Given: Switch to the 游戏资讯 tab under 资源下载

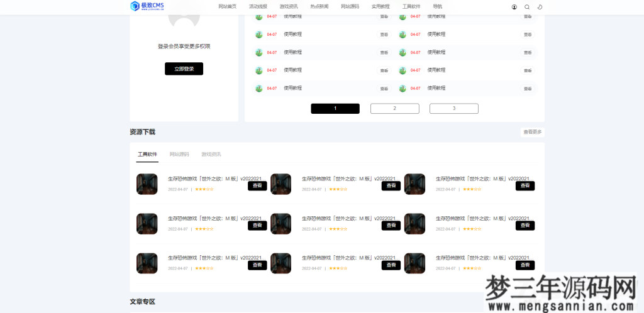Looking at the screenshot, I should tap(211, 154).
